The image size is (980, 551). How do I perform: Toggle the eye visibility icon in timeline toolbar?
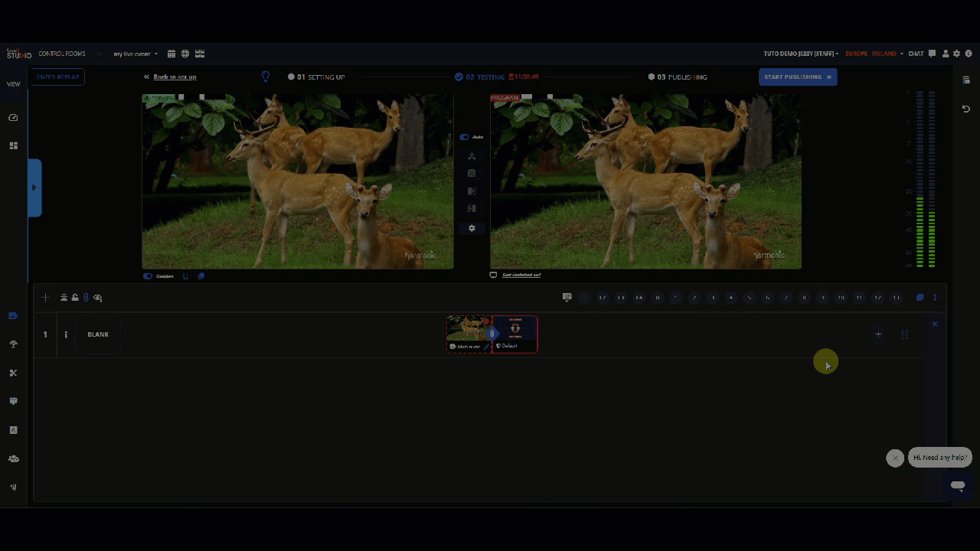97,298
